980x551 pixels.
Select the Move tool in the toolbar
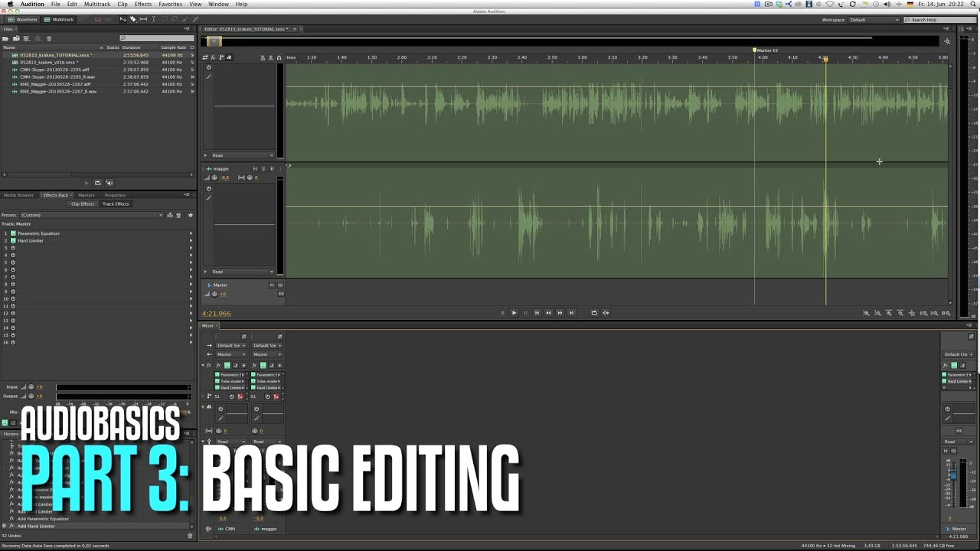tap(123, 19)
